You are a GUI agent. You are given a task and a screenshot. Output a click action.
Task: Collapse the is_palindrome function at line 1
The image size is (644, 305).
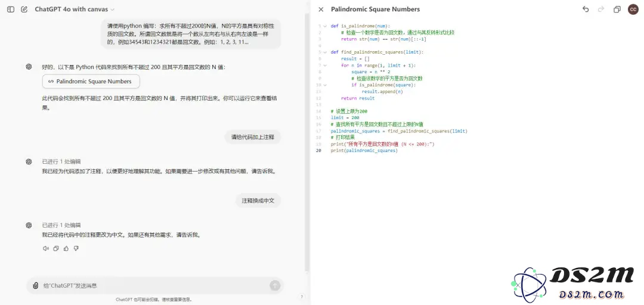coord(325,26)
